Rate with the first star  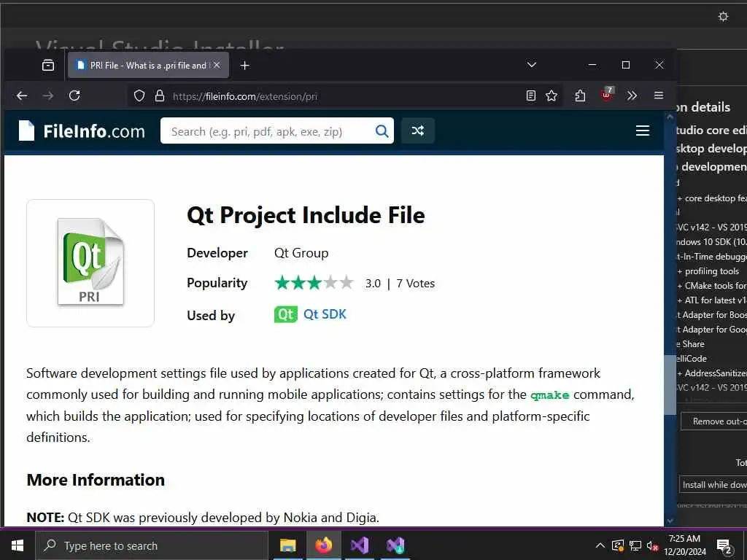[282, 283]
